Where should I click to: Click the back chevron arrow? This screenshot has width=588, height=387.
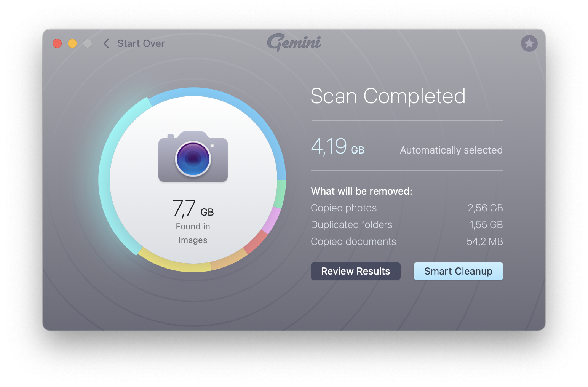point(106,43)
